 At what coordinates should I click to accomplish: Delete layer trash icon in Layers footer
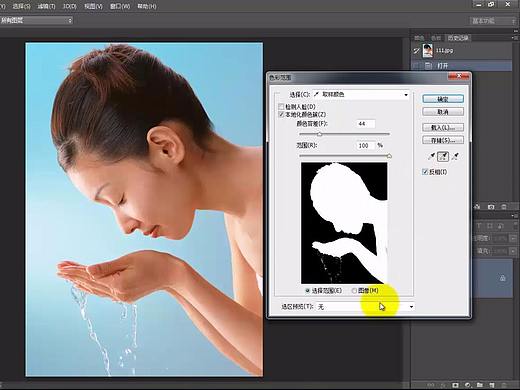coord(504,385)
